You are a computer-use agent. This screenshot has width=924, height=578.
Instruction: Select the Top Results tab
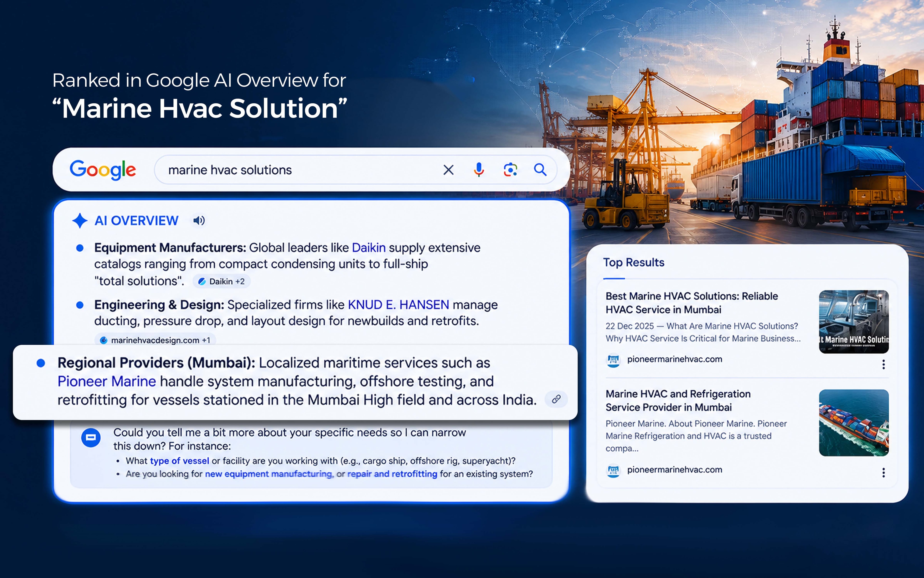(x=633, y=263)
